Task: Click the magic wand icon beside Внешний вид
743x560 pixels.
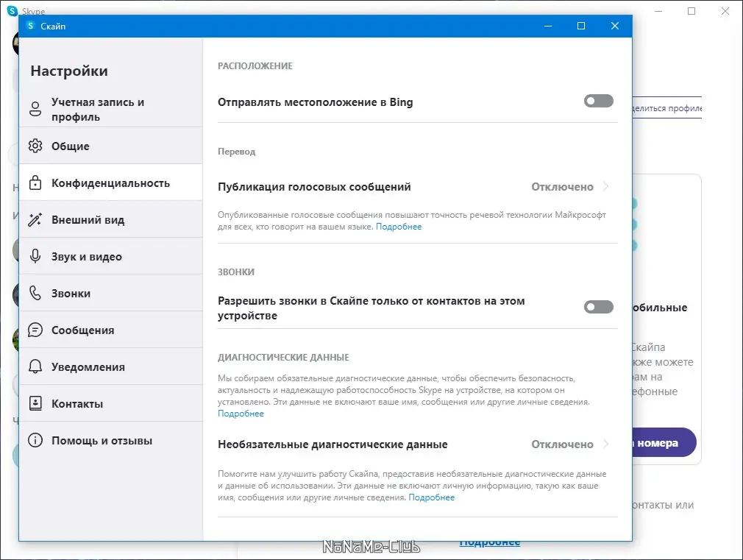Action: click(35, 219)
